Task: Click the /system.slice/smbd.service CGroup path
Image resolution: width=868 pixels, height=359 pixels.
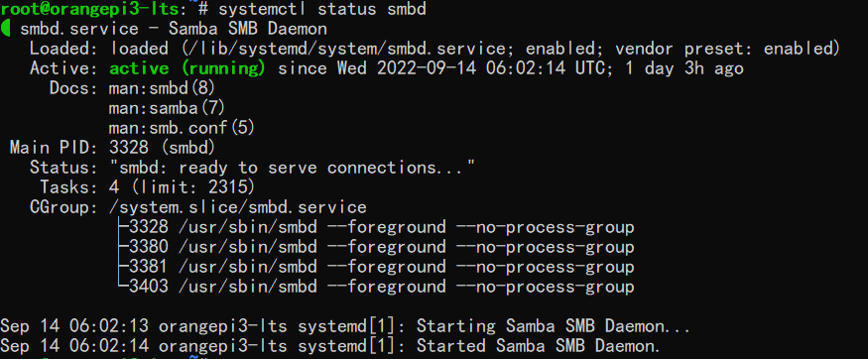Action: point(237,207)
